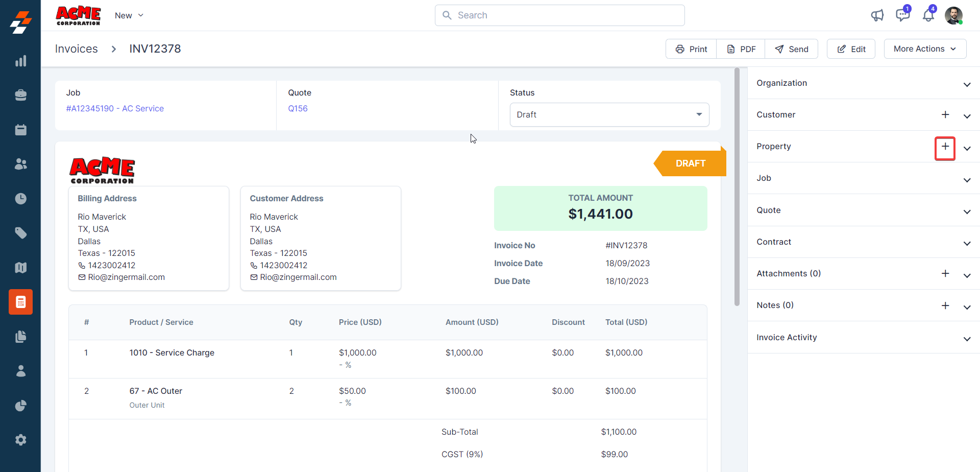Open the notifications bell icon
Screen dimensions: 980x472
coord(928,15)
